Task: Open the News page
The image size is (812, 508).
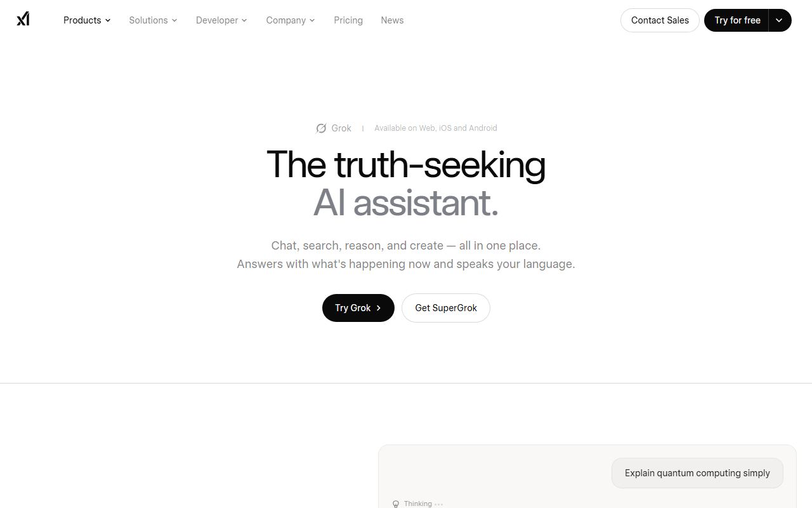Action: [x=392, y=20]
